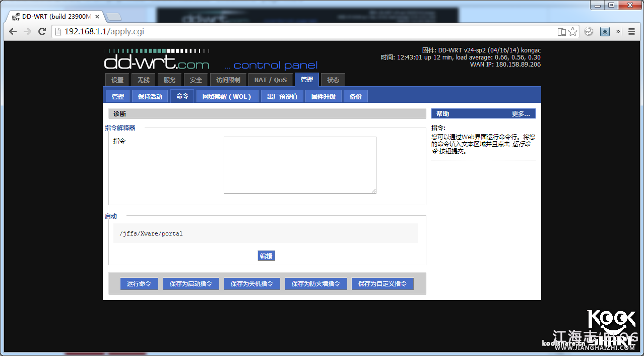Open a new browser tab
This screenshot has height=356, width=644.
114,17
